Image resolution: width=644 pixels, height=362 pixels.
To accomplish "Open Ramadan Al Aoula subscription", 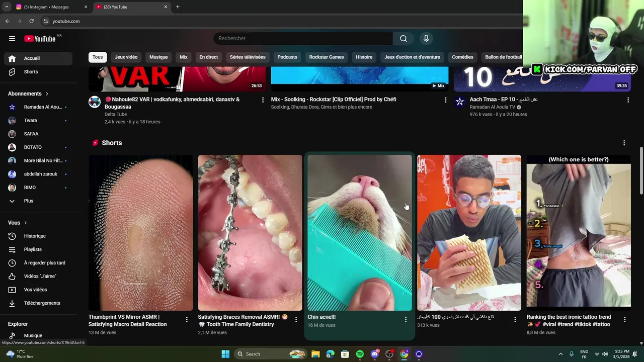I will click(x=38, y=107).
